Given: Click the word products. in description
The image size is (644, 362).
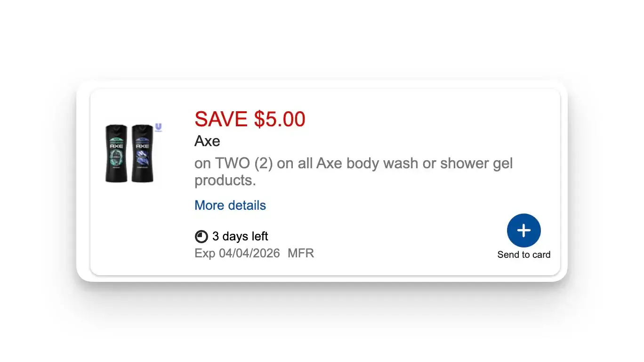Looking at the screenshot, I should click(225, 181).
